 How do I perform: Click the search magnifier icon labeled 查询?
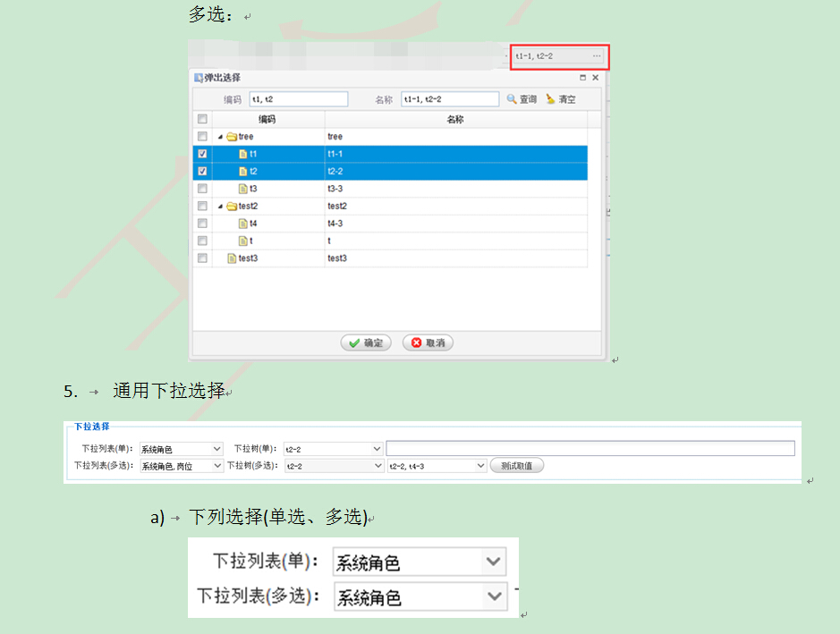point(512,99)
